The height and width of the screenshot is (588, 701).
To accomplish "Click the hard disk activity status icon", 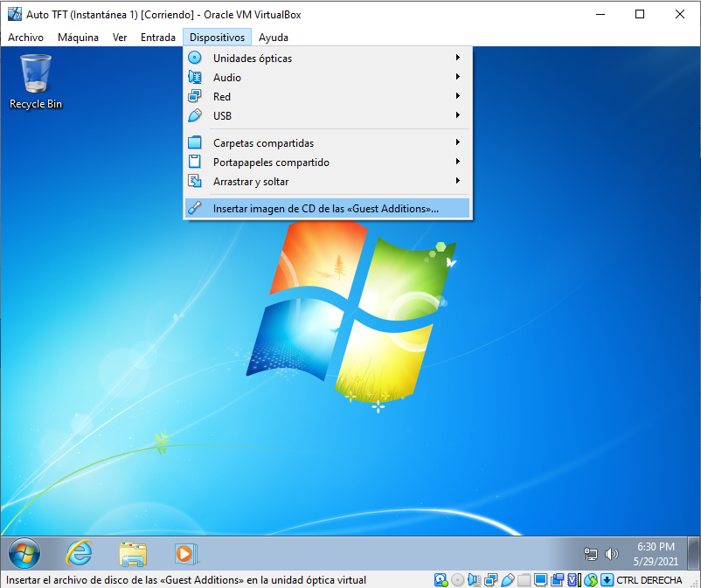I will click(441, 580).
